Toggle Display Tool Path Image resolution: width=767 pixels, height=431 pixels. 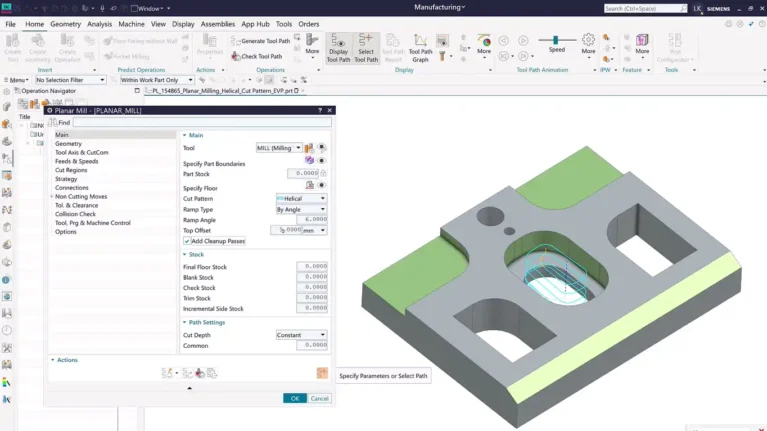338,48
